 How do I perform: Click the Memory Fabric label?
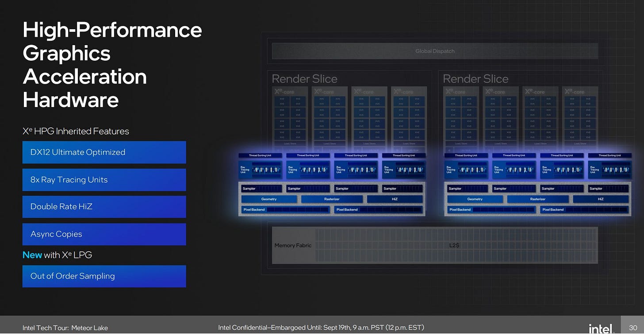[x=293, y=246]
